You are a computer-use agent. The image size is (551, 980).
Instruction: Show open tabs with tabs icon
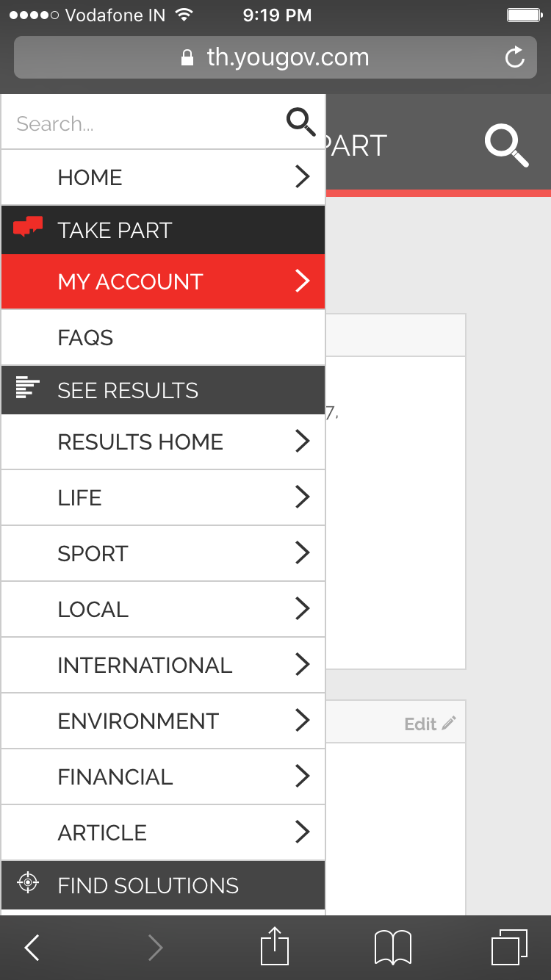509,947
